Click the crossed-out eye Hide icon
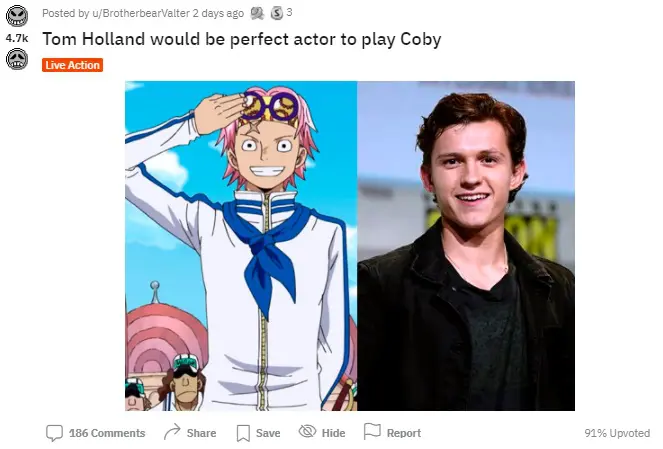 click(x=307, y=431)
